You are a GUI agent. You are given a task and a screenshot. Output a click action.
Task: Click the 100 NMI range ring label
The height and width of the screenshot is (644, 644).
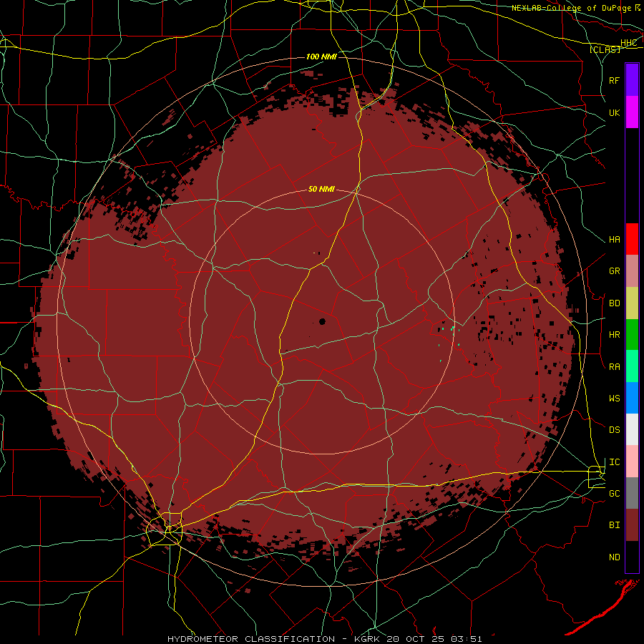[x=321, y=57]
